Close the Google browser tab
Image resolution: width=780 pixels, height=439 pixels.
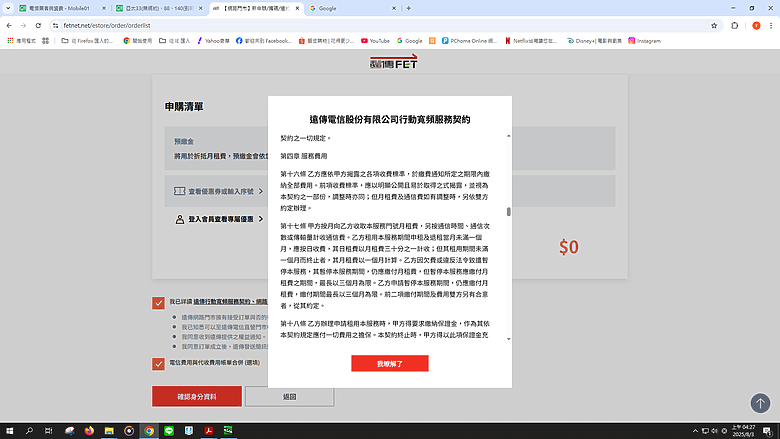pos(393,8)
